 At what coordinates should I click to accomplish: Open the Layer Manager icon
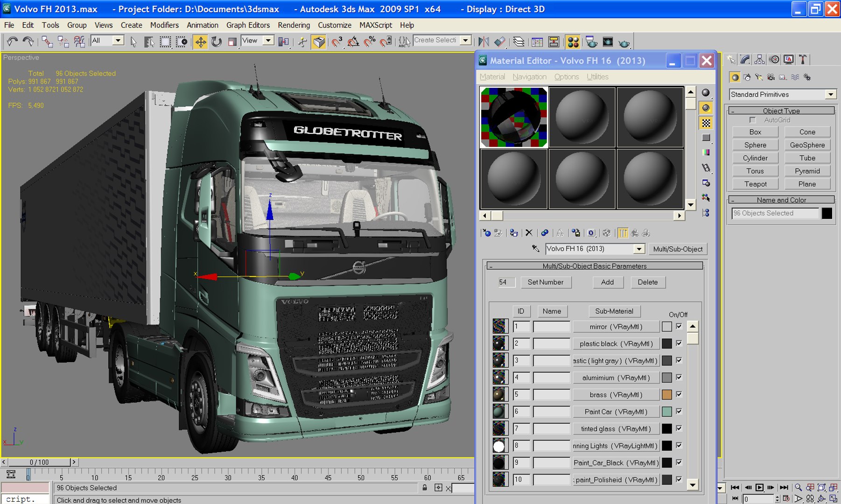pos(519,42)
